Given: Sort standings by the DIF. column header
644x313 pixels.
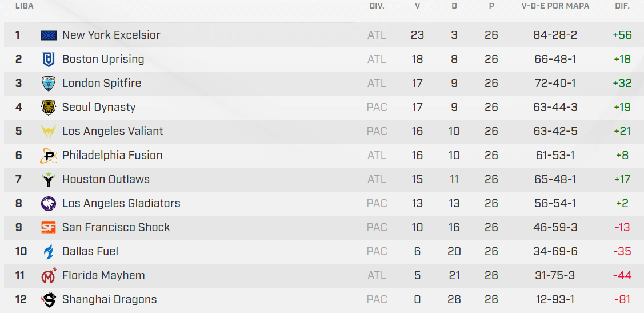Looking at the screenshot, I should click(622, 6).
